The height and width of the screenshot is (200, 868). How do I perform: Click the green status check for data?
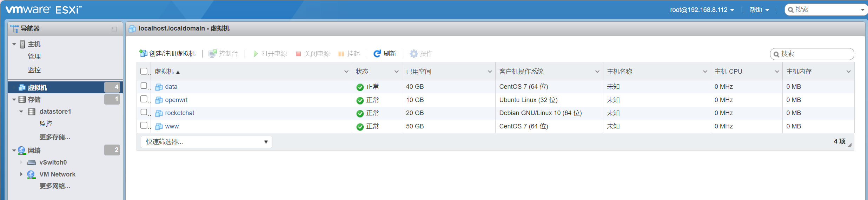[360, 87]
